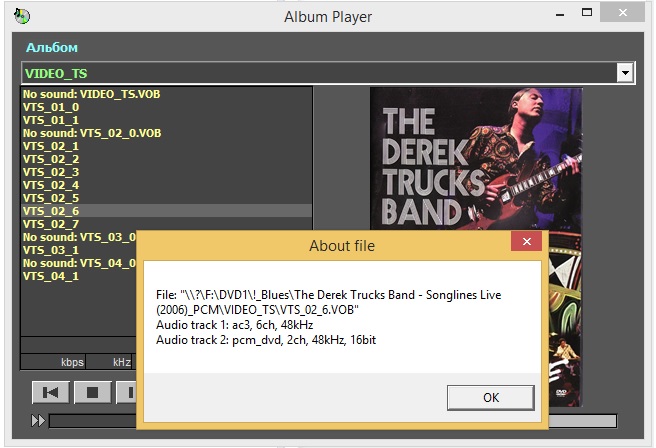Screen dimensions: 656x448
Task: Select track VTS_02_1
Action: [x=167, y=146]
